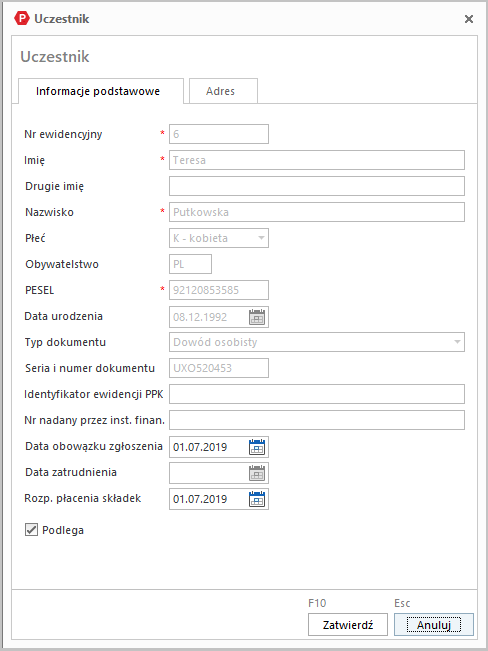This screenshot has height=651, width=488.
Task: Click the Imię field containing Teresa
Action: (316, 160)
